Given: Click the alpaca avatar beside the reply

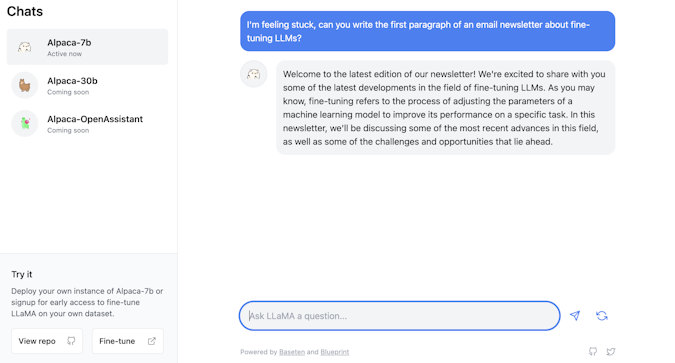Looking at the screenshot, I should pos(254,74).
